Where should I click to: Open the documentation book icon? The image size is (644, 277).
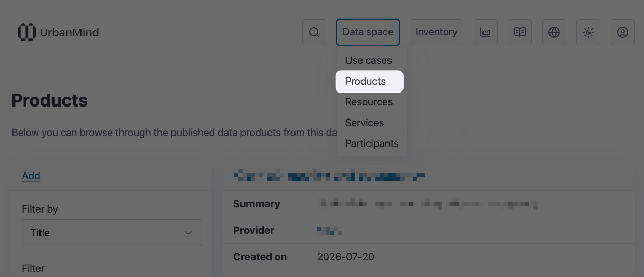click(520, 32)
